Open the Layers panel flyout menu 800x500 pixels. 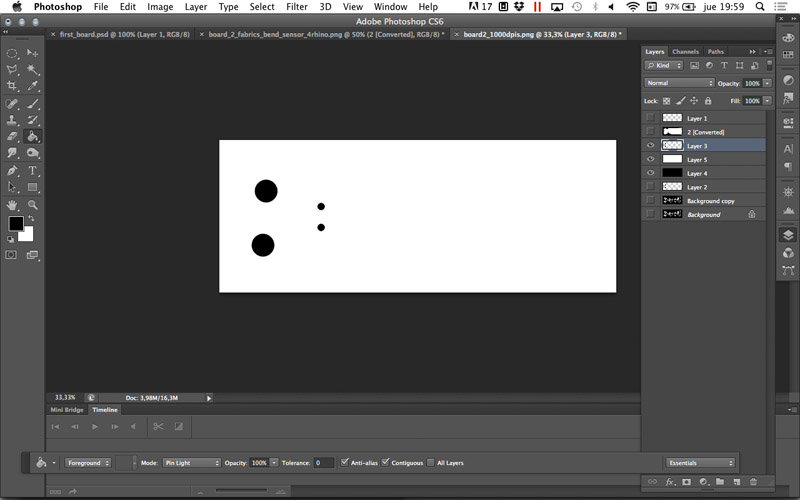click(767, 52)
